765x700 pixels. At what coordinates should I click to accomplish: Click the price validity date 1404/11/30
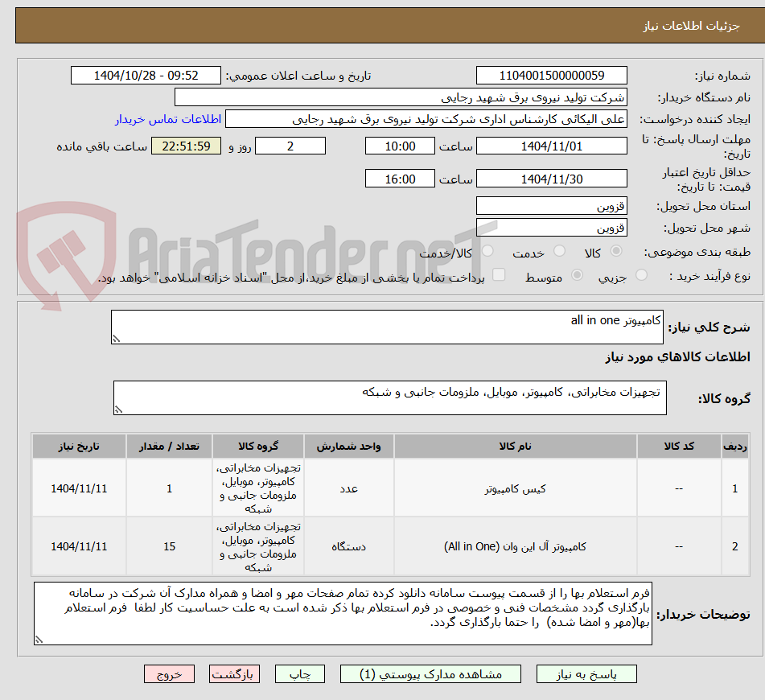(551, 179)
